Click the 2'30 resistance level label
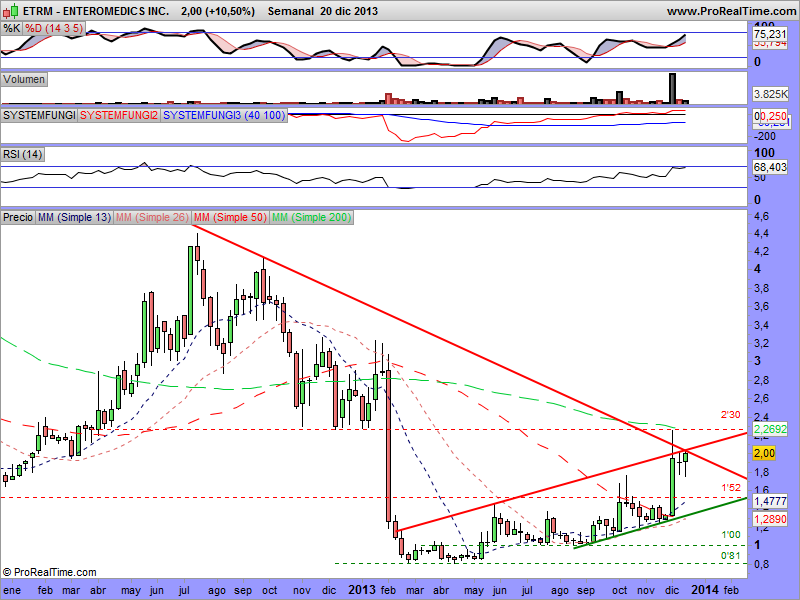The image size is (800, 600). [x=730, y=415]
